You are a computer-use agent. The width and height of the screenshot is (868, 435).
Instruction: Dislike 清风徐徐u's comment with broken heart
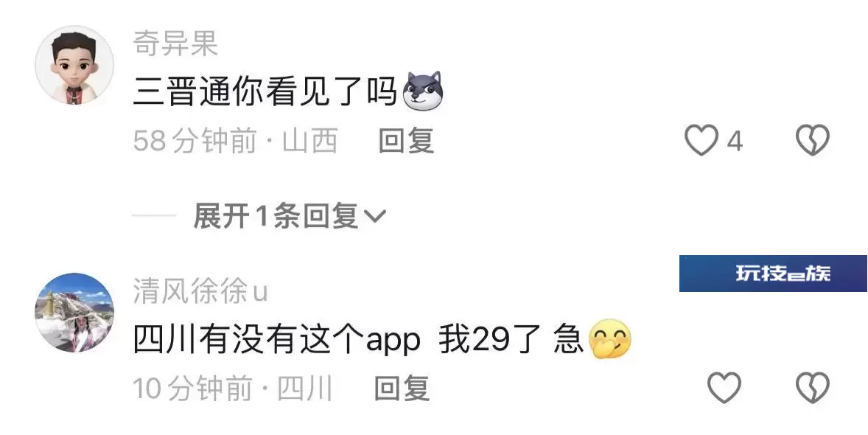click(x=813, y=387)
